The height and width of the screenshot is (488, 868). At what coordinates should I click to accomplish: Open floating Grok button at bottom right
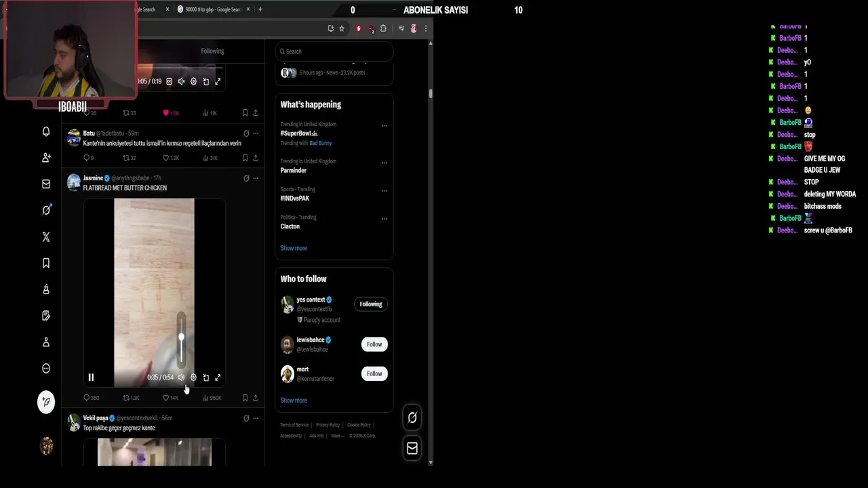pyautogui.click(x=412, y=418)
